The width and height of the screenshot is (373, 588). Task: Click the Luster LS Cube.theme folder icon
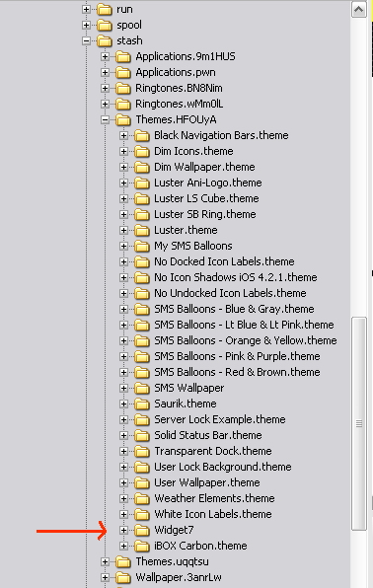[142, 198]
